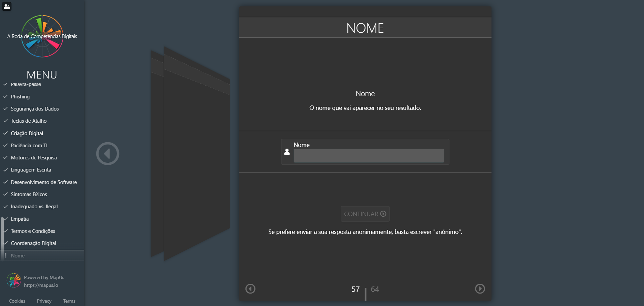Open the Privacy footer link
Viewport: 644px width, 306px height.
[44, 301]
